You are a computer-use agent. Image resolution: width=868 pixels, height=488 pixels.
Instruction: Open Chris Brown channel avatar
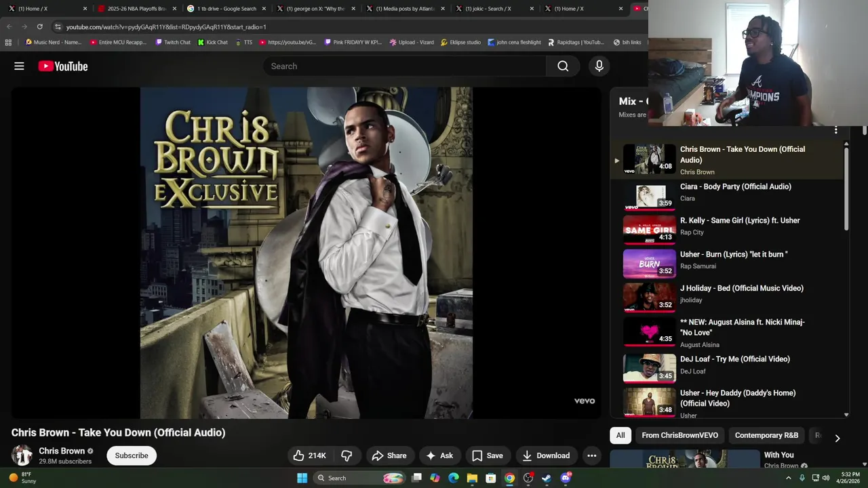22,455
